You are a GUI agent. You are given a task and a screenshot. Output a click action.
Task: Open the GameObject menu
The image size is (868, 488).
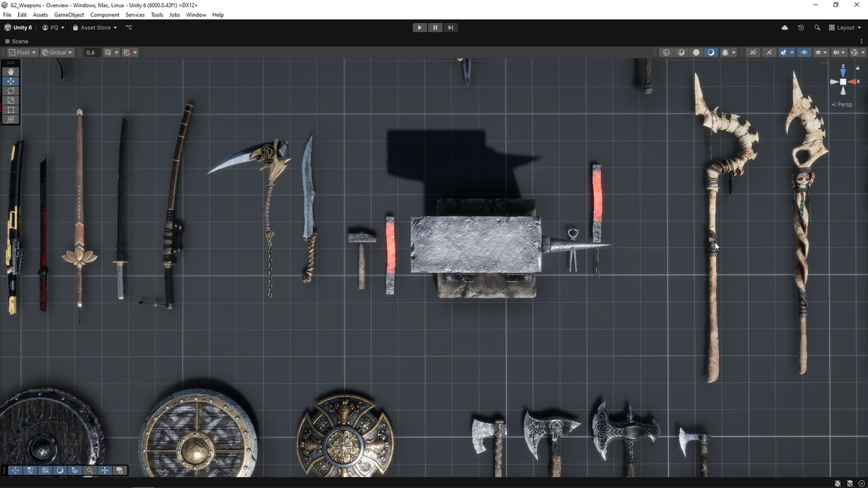[69, 14]
